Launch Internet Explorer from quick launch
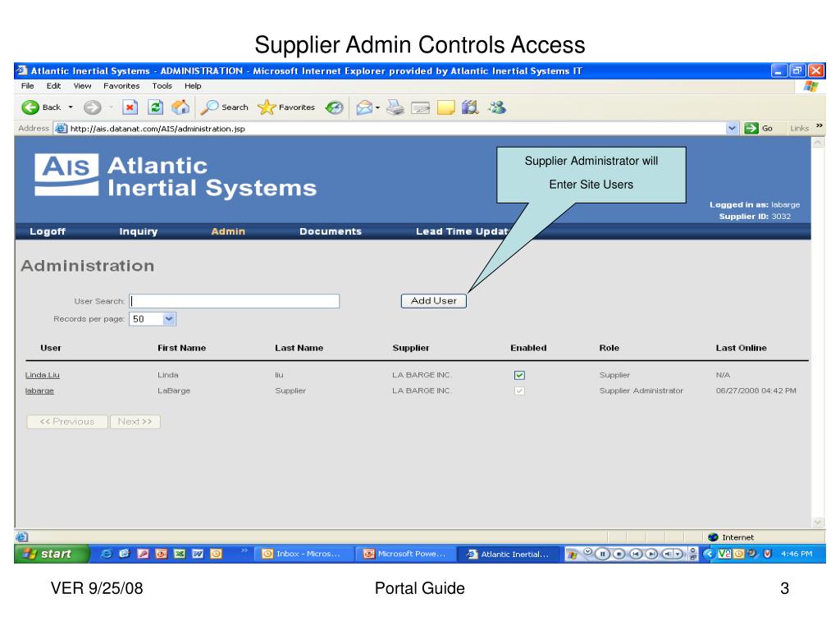 click(106, 554)
